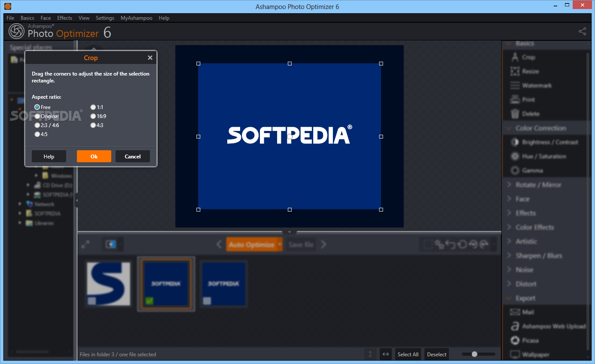Viewport: 595px width, 364px height.
Task: Click the Deselect button
Action: (437, 354)
